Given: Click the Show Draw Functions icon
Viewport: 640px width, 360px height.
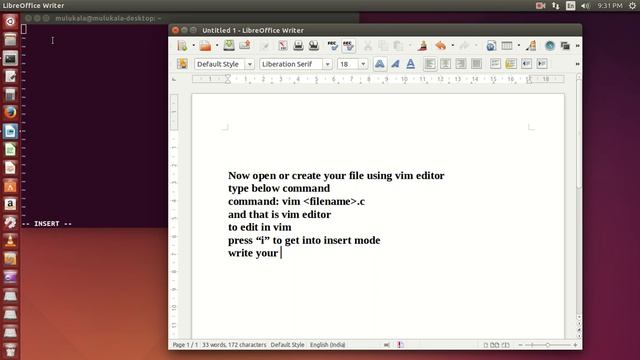Looking at the screenshot, I should pyautogui.click(x=531, y=46).
